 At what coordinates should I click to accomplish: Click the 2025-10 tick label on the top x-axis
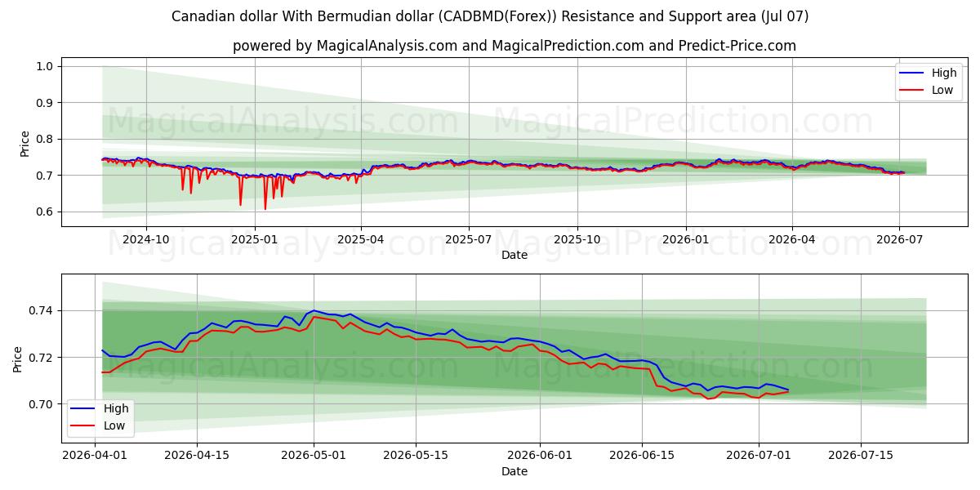(577, 240)
